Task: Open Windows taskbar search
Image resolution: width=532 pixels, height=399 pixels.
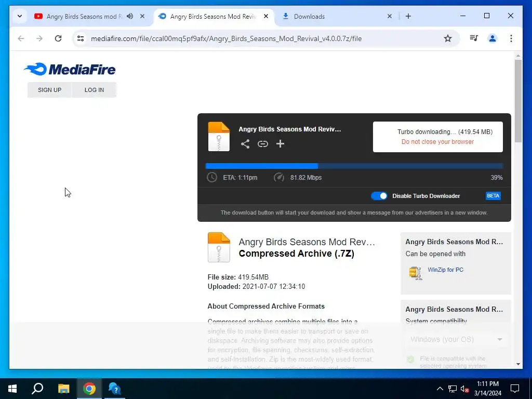Action: coord(37,389)
